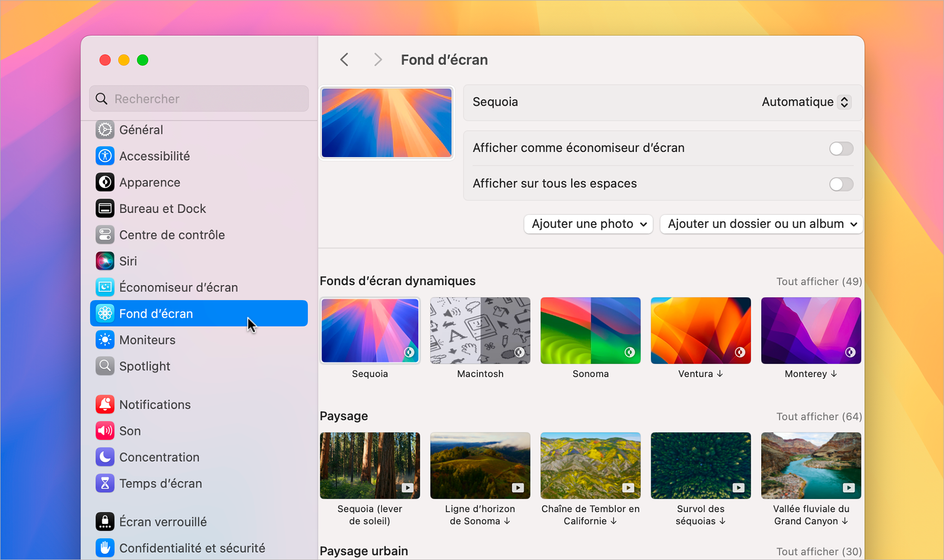Open the Automatique appearance dropdown
Screen dimensions: 944x560
click(805, 102)
